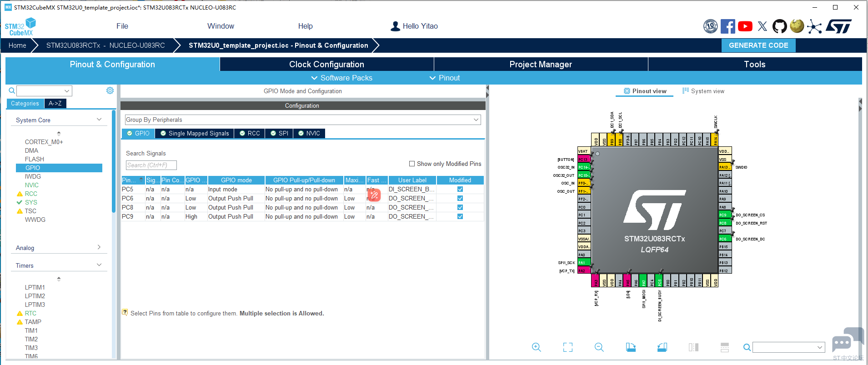
Task: Switch to the Tools tab
Action: pos(755,64)
